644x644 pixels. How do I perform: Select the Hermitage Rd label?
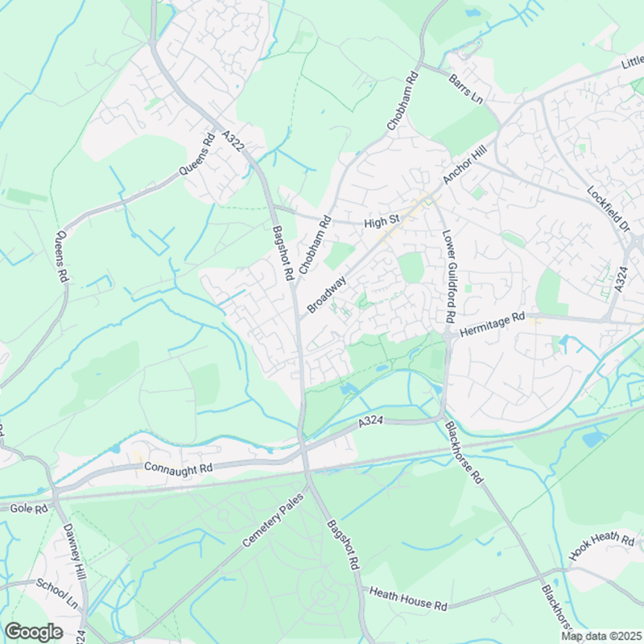pyautogui.click(x=492, y=325)
